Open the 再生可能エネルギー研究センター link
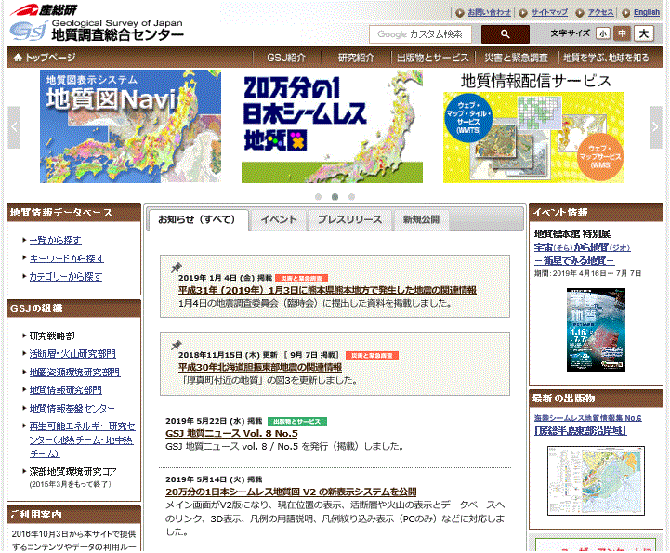 point(82,440)
